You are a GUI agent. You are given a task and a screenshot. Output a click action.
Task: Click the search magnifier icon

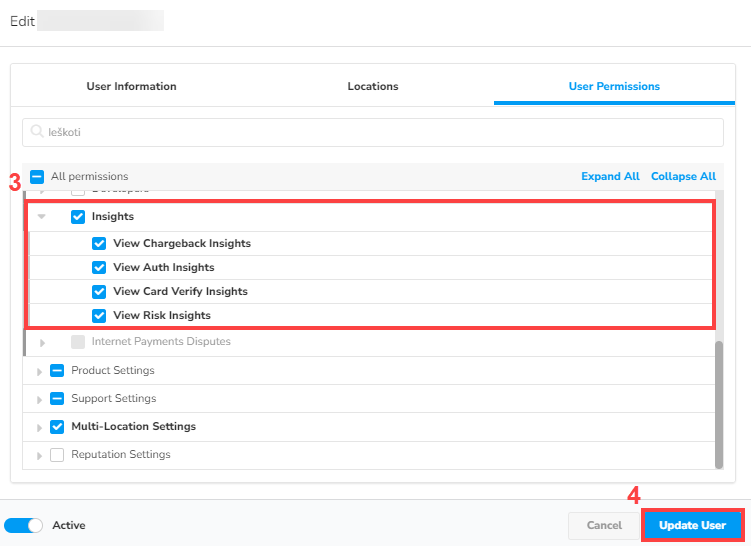tap(38, 132)
